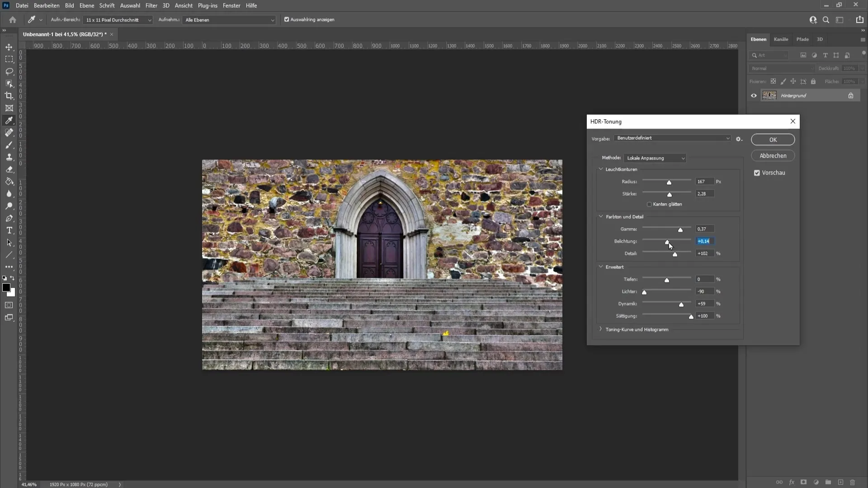Viewport: 868px width, 488px height.
Task: Click Abbrechen cancel button
Action: coord(773,155)
